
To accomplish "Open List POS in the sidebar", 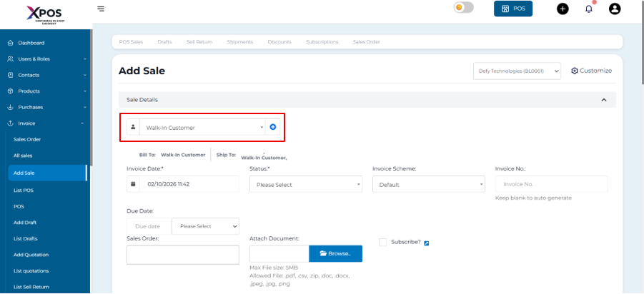I will [x=24, y=191].
